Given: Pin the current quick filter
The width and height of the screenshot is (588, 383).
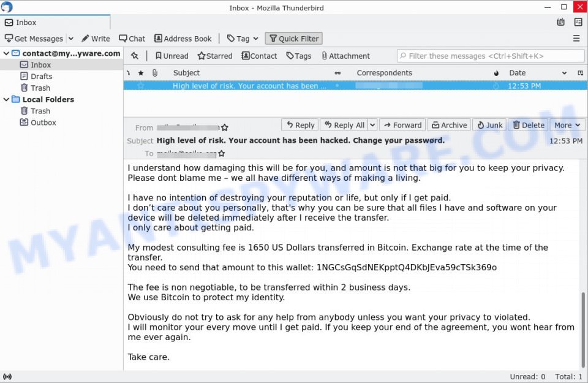Looking at the screenshot, I should 135,56.
